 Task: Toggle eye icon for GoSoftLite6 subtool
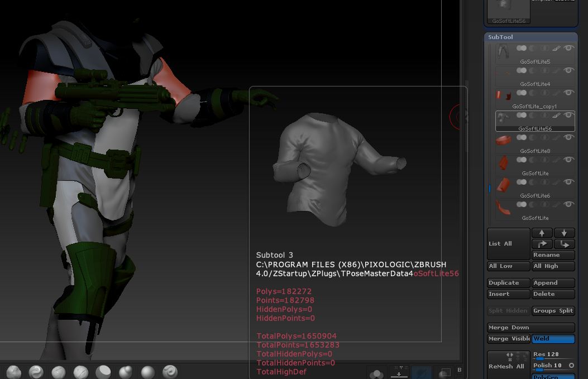click(x=569, y=182)
